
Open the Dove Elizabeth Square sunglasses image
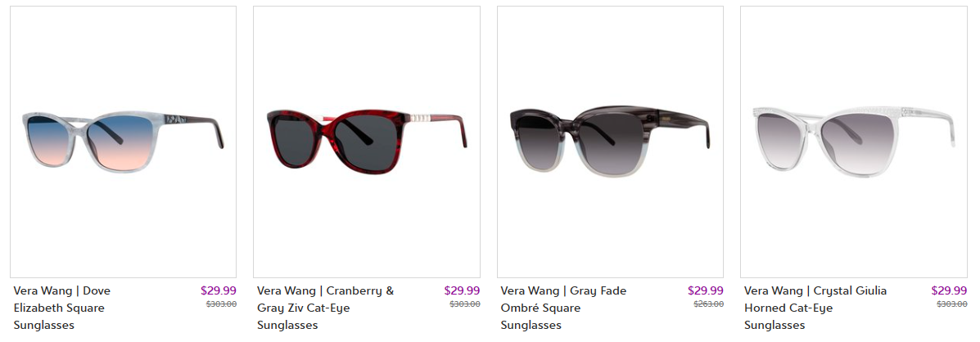tap(123, 142)
